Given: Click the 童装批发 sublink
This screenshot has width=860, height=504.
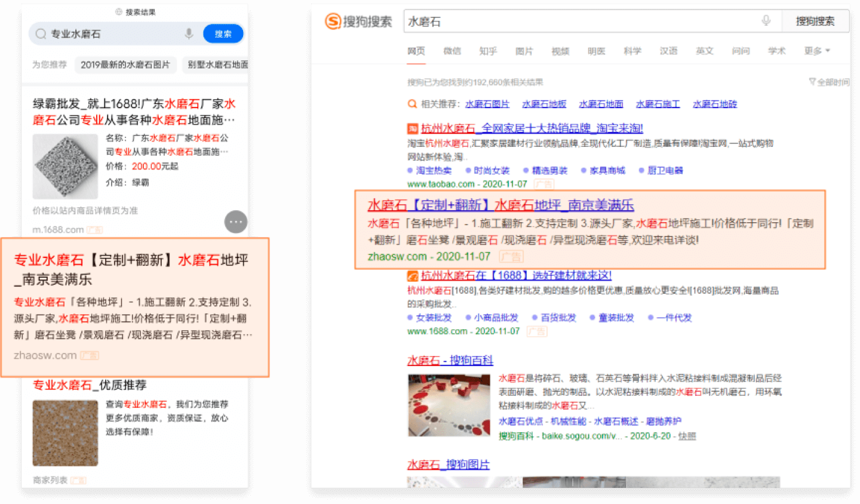Looking at the screenshot, I should [616, 318].
